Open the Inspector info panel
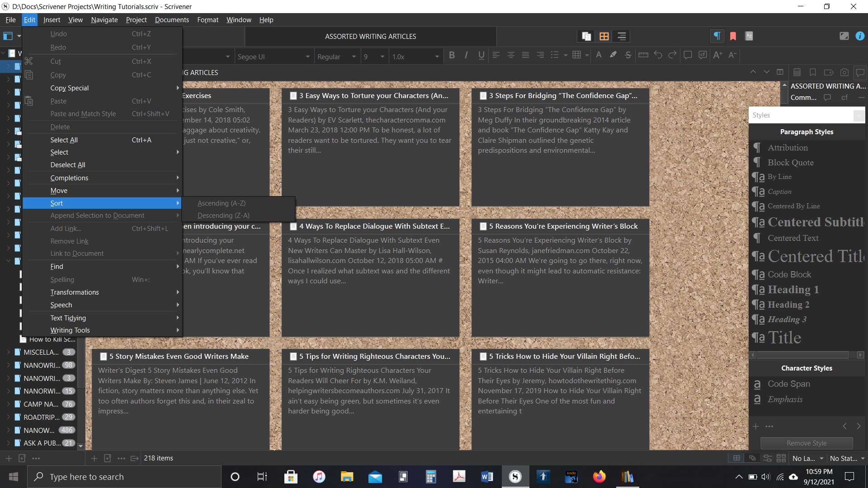This screenshot has height=488, width=868. click(x=859, y=36)
